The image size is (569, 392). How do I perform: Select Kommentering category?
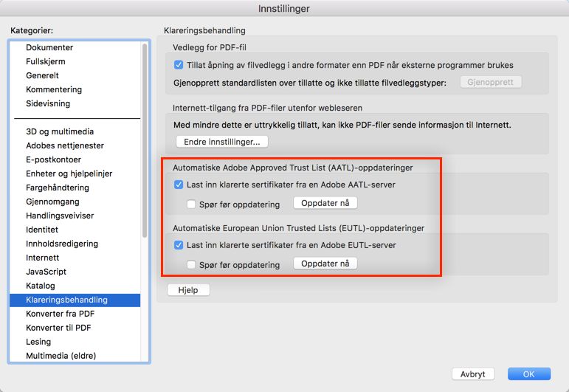pos(75,89)
